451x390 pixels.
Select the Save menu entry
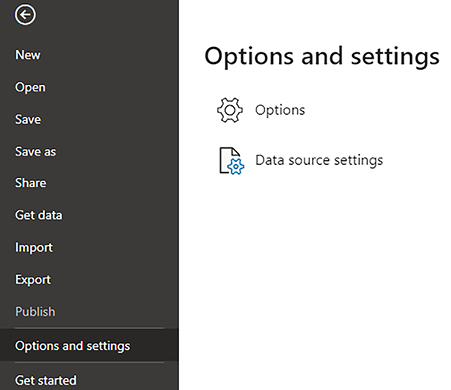(x=28, y=119)
